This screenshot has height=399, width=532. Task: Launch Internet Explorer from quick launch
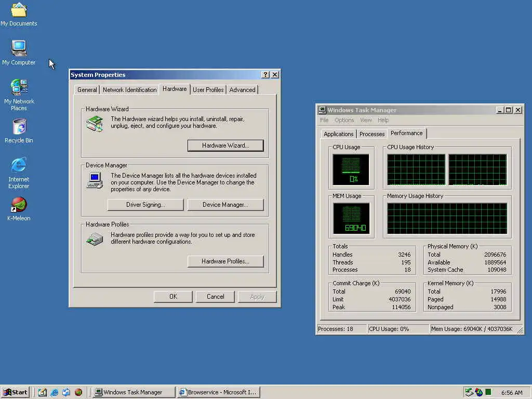54,392
